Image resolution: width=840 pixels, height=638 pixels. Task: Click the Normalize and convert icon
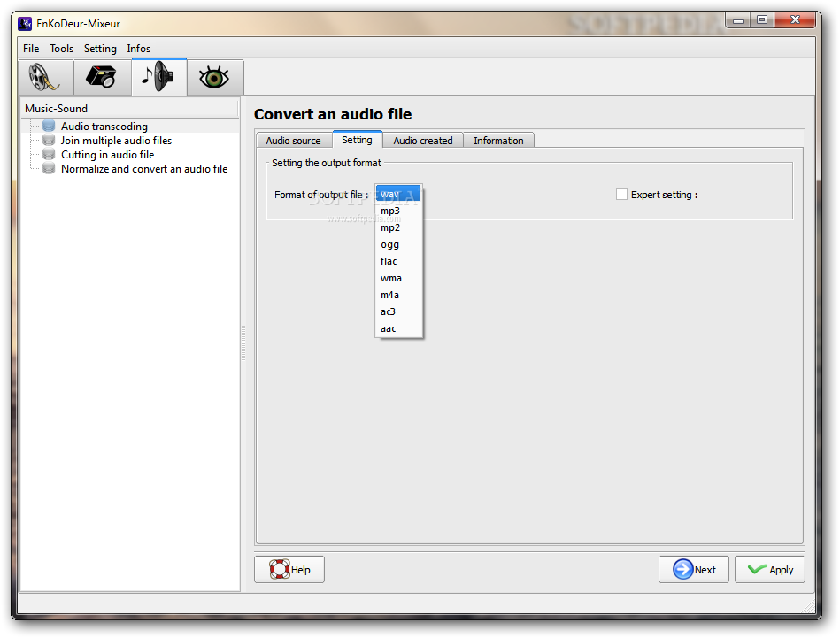point(49,169)
